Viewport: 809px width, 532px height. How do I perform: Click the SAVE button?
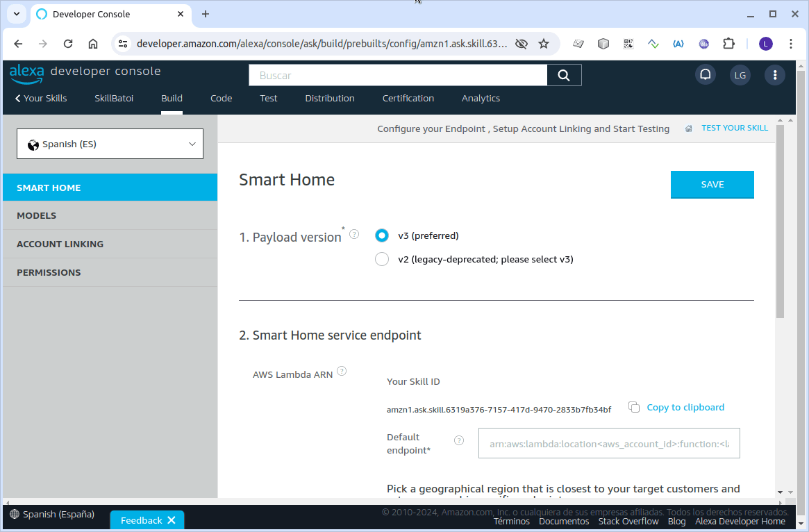(712, 184)
